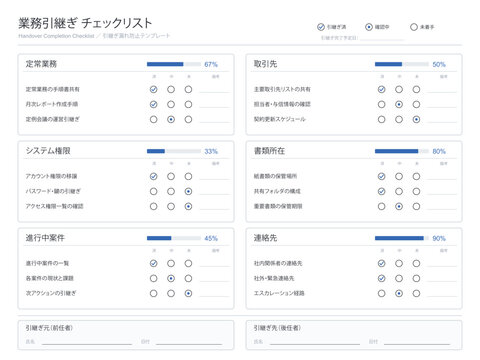Viewport: 480px width, 360px height.
Task: Set 契約更新スケジュール to 確認中
Action: point(399,119)
